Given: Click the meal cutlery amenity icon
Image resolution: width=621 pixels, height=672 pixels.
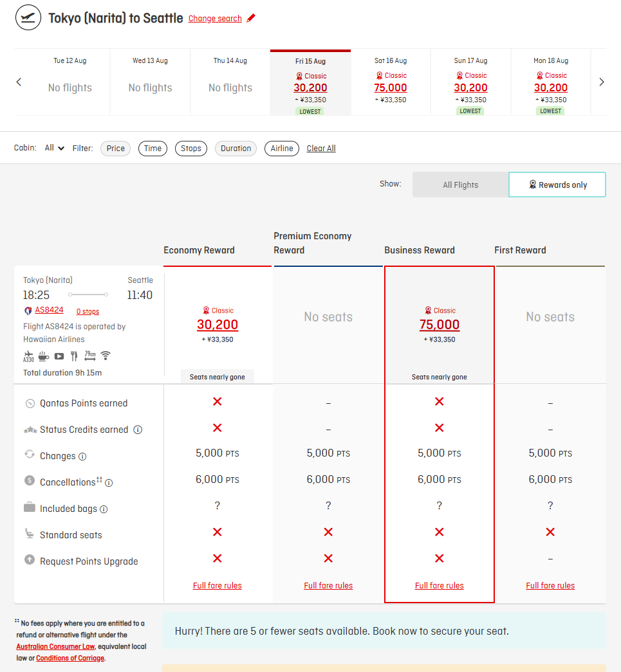Looking at the screenshot, I should tap(74, 356).
